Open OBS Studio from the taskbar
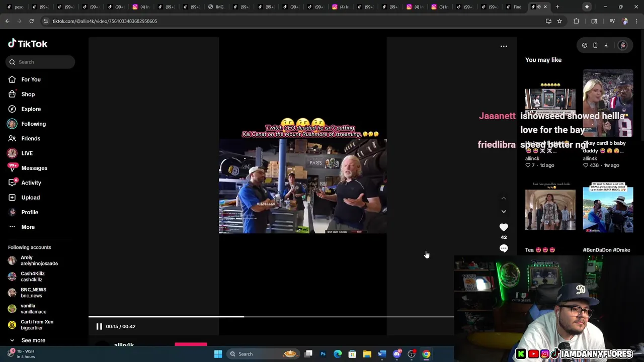 pos(412,354)
